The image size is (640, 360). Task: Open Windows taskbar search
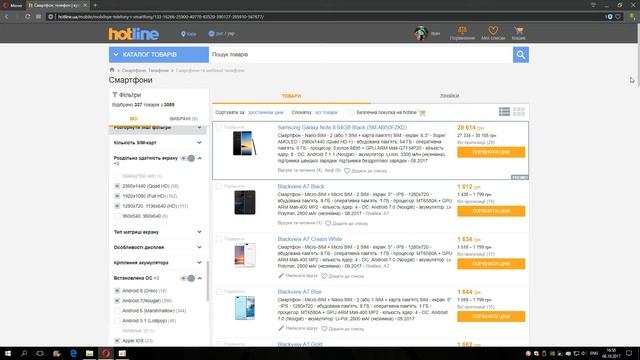[24, 353]
